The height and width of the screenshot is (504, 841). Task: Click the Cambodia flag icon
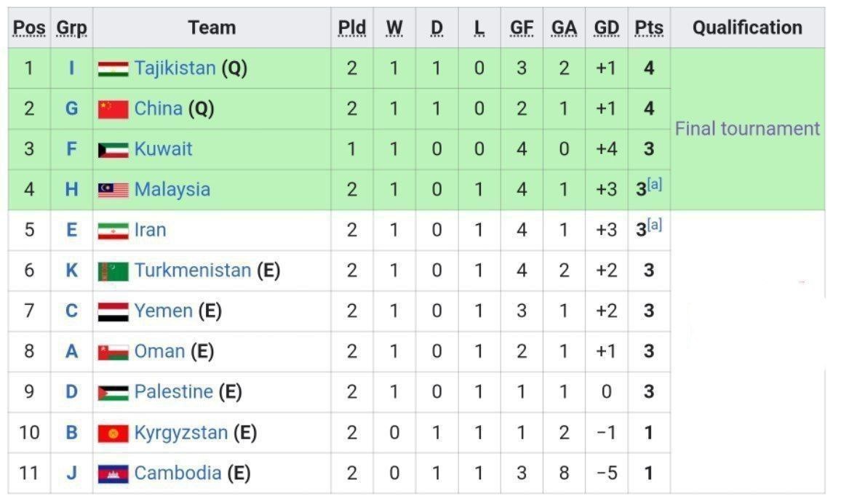[x=113, y=474]
